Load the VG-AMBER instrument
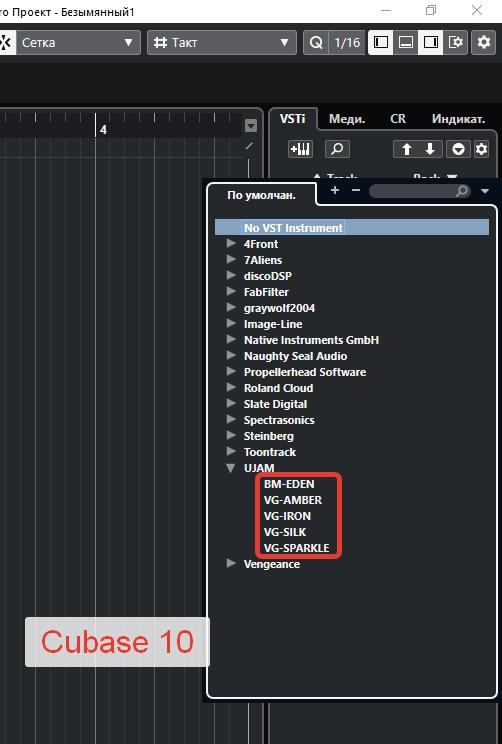 pos(293,500)
